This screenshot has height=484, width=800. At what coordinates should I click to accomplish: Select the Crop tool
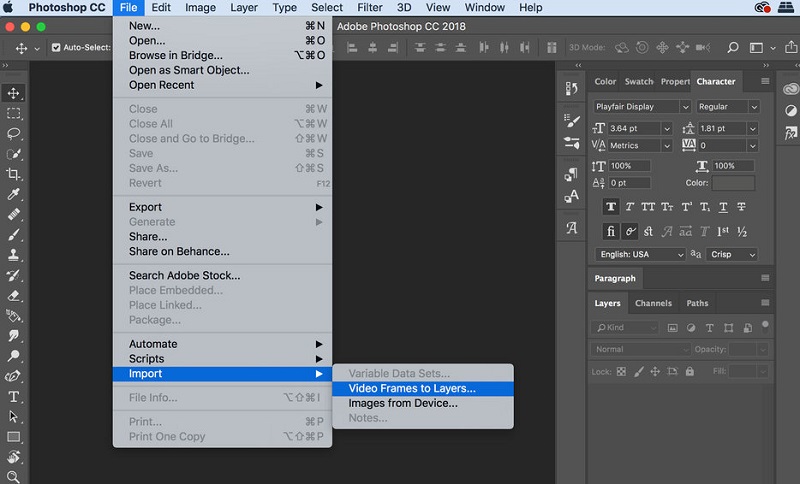click(14, 174)
